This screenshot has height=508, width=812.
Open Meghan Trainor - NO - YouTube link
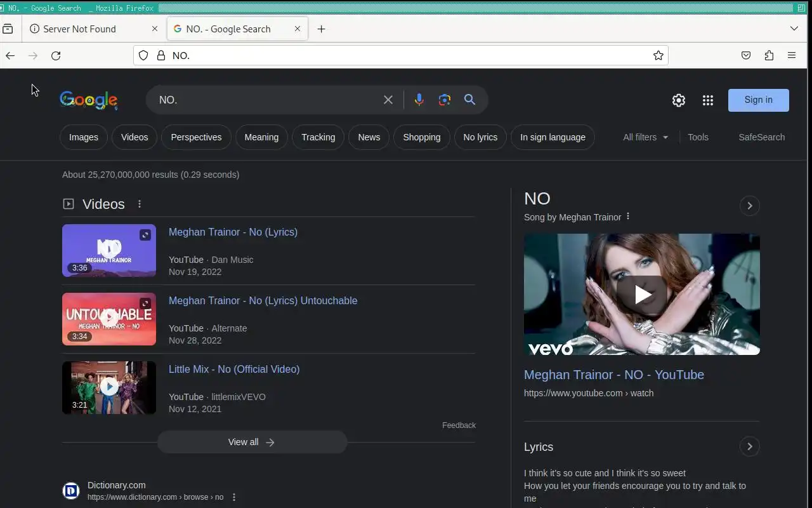614,375
